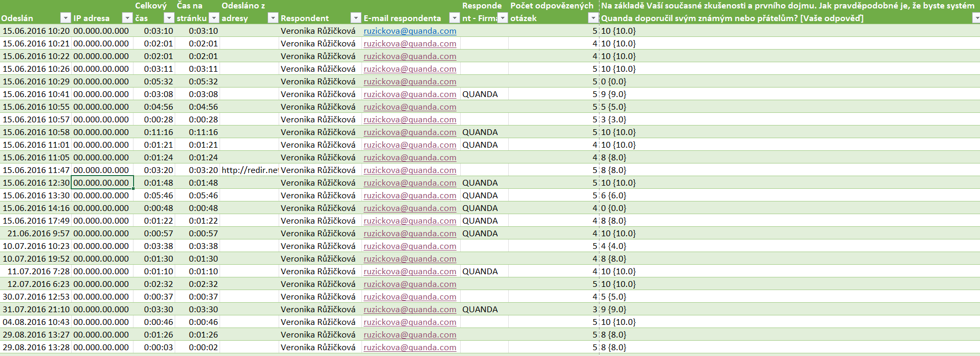Select Respondent name in 10.07.2016 10:23 row
The image size is (980, 356).
[x=320, y=246]
